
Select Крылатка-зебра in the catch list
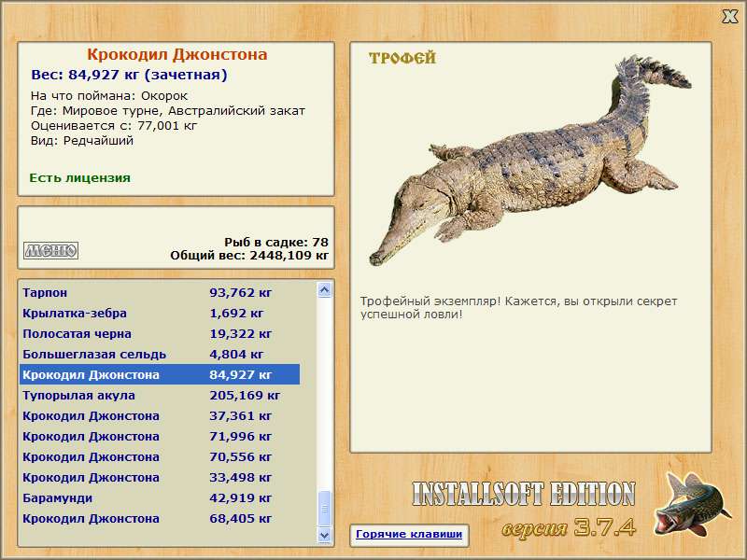coord(159,314)
